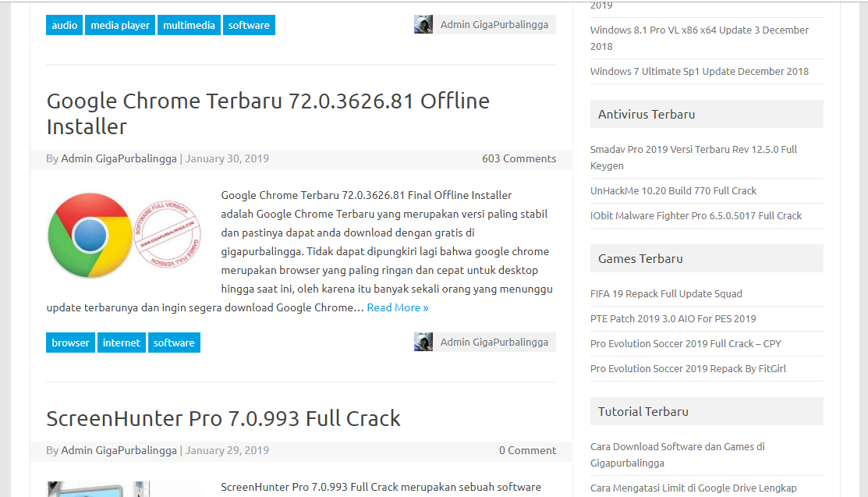Click author avatar beside multimedia tags
868x497 pixels.
(423, 24)
